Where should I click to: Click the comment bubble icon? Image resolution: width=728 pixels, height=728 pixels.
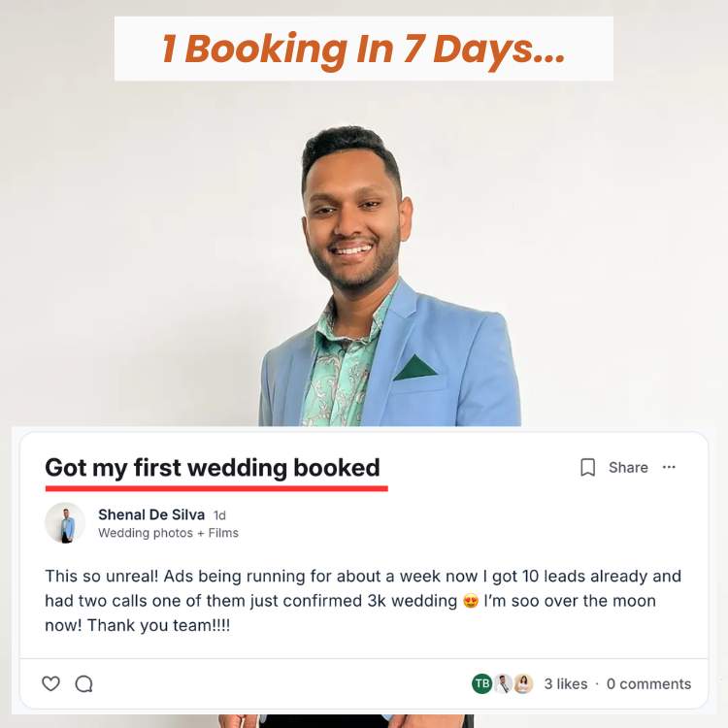coord(84,683)
